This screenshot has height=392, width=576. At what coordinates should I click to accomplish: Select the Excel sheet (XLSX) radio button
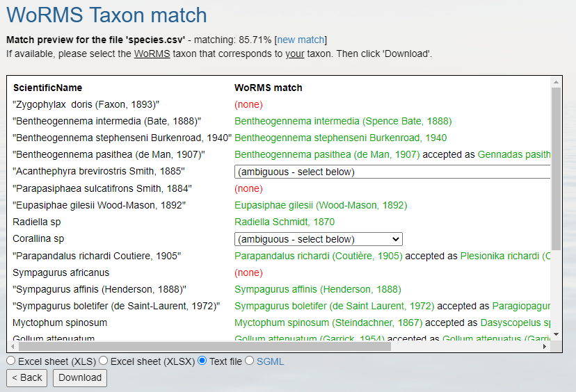104,361
